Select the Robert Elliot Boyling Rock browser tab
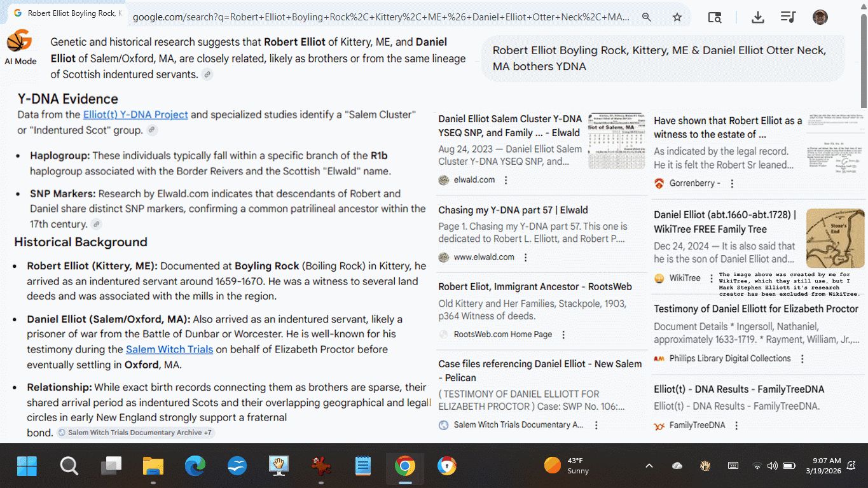Screen dimensions: 868x488 coord(67,13)
